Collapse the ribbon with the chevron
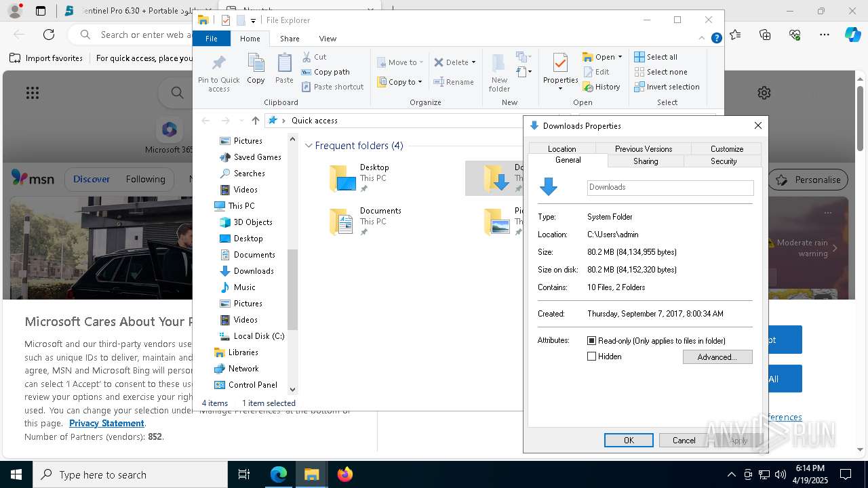The height and width of the screenshot is (488, 868). [703, 39]
